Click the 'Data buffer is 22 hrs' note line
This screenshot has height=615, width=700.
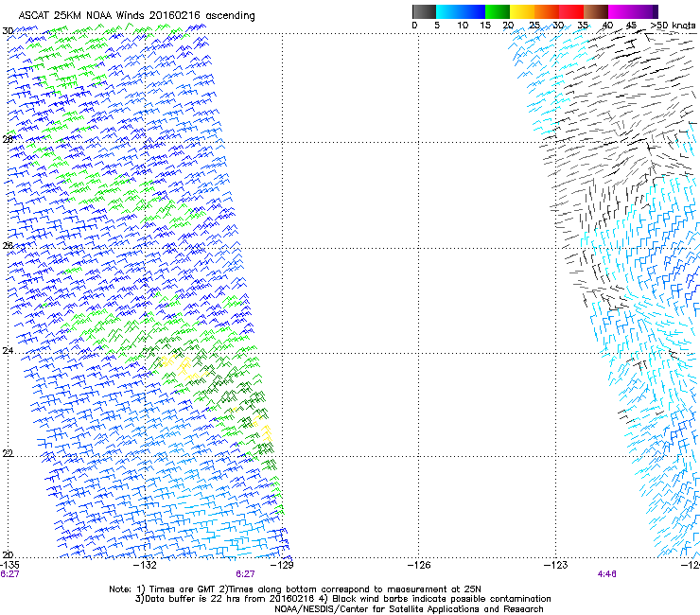(x=342, y=599)
